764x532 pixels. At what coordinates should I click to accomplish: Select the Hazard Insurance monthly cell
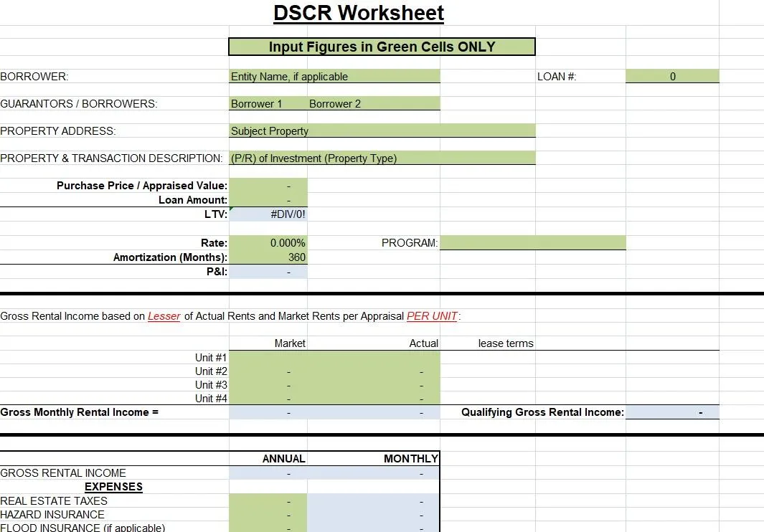374,515
